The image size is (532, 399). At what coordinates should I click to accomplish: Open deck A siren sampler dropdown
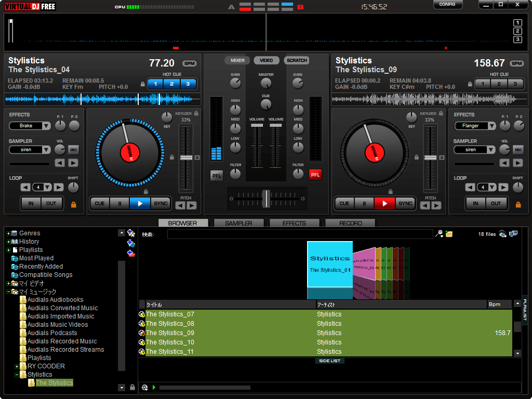point(46,150)
